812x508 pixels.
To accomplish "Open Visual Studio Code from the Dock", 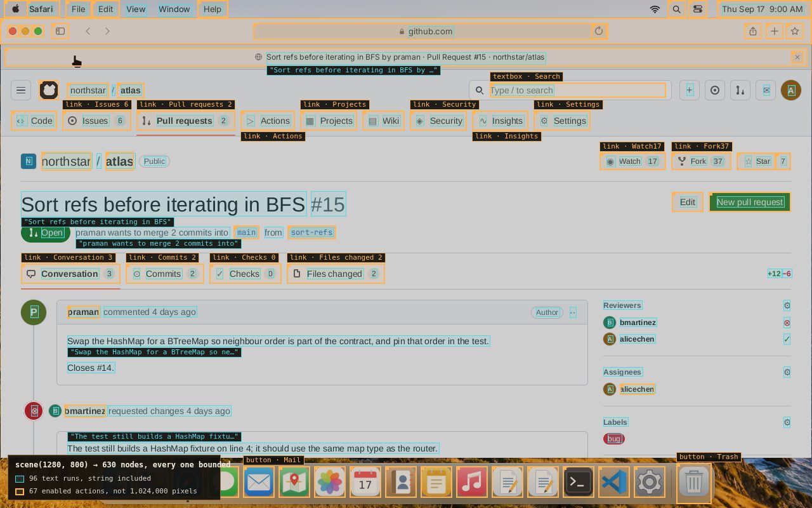I will [614, 483].
